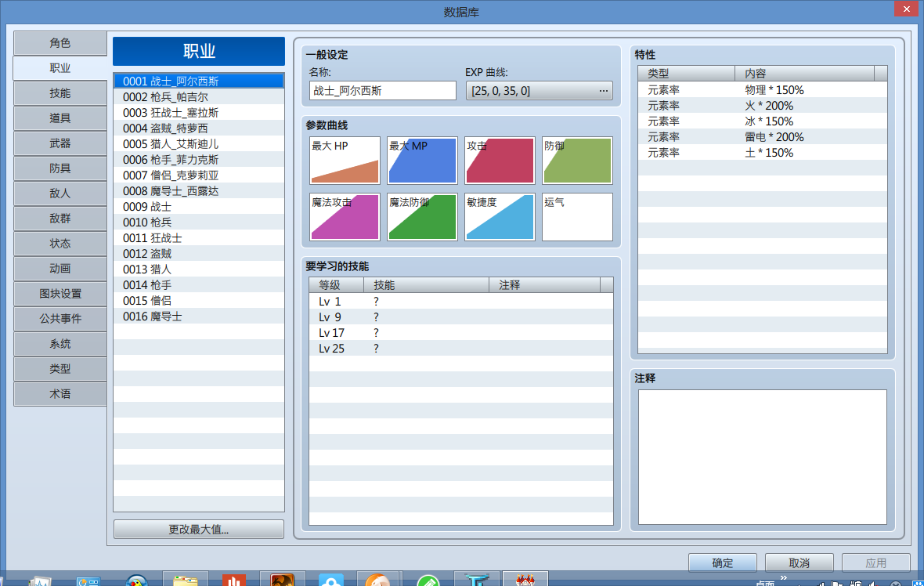Image resolution: width=924 pixels, height=586 pixels.
Task: Select class 0013 猎人
Action: point(199,269)
